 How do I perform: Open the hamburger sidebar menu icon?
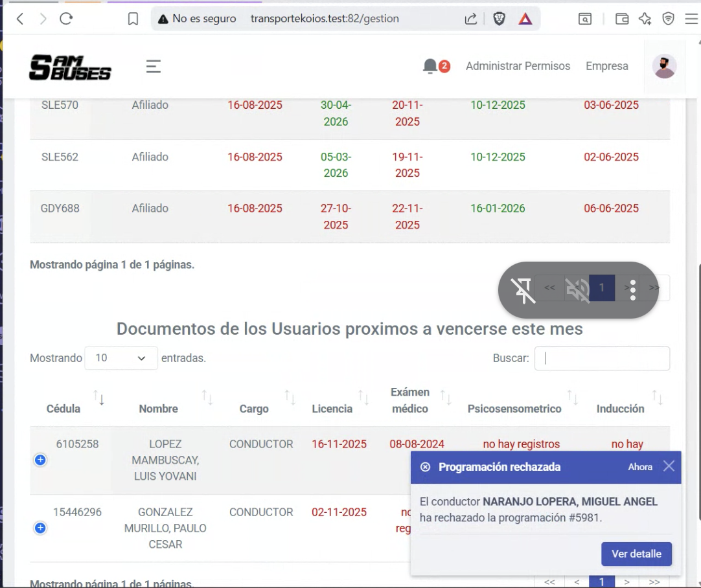(x=153, y=66)
